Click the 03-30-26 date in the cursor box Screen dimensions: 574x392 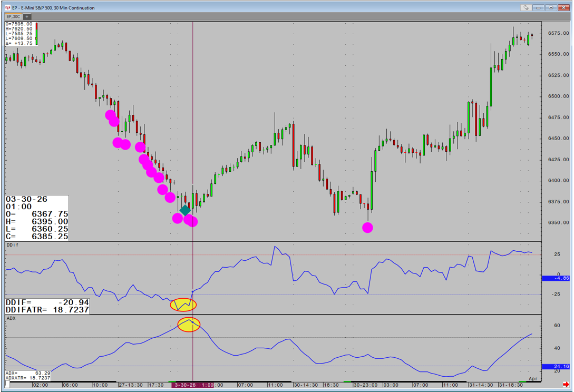(x=27, y=199)
